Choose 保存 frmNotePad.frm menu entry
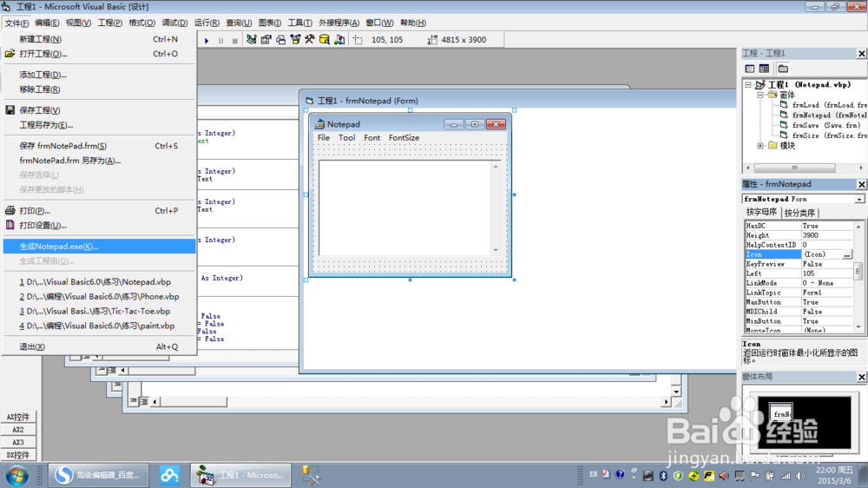The width and height of the screenshot is (868, 488). (x=99, y=146)
